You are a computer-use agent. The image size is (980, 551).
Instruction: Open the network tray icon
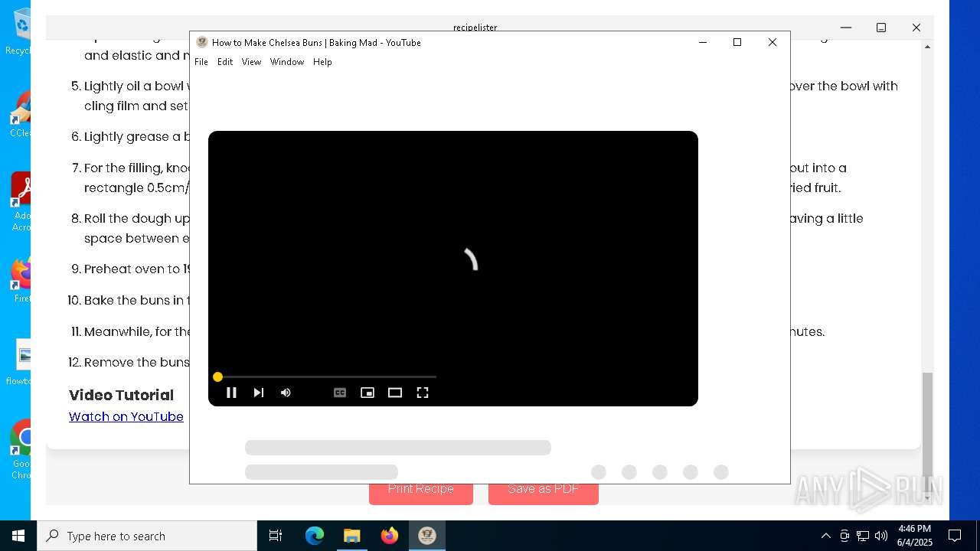click(863, 536)
